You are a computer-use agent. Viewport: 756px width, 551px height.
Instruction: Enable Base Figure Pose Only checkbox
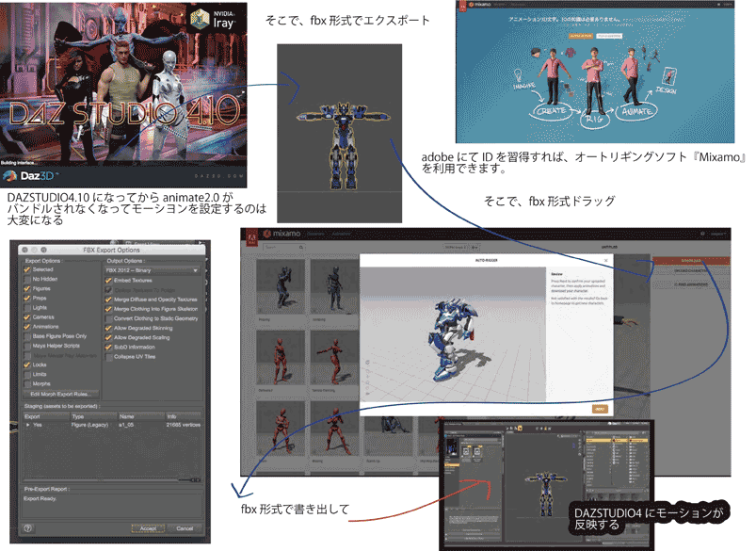(x=27, y=336)
